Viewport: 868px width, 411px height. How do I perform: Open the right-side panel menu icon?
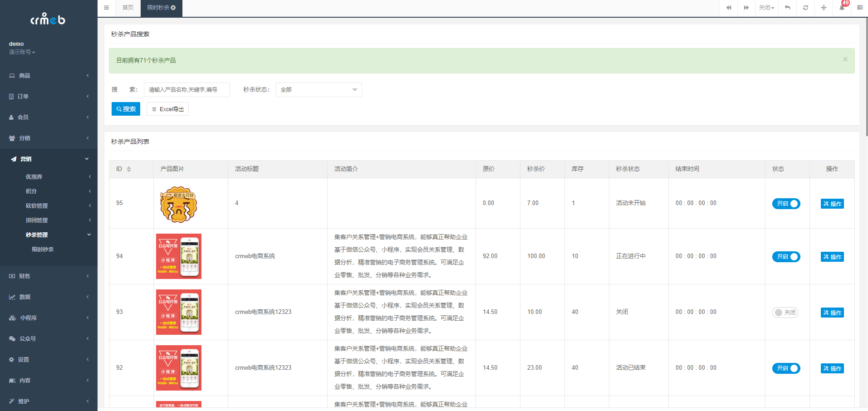coord(860,8)
